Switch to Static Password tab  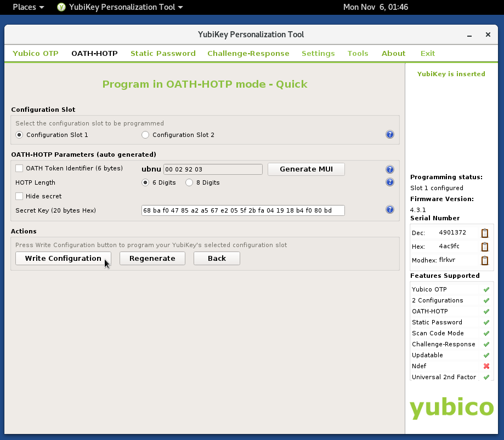pos(163,53)
